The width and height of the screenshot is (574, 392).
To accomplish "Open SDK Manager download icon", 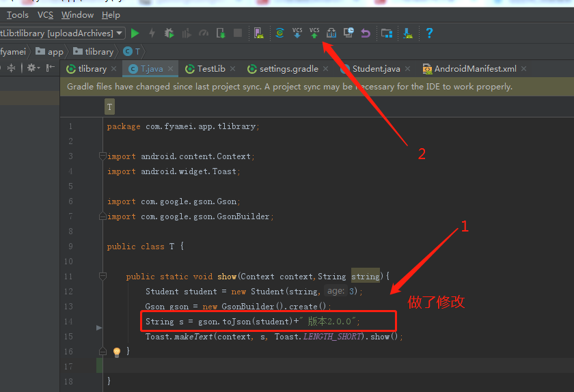I will [408, 33].
